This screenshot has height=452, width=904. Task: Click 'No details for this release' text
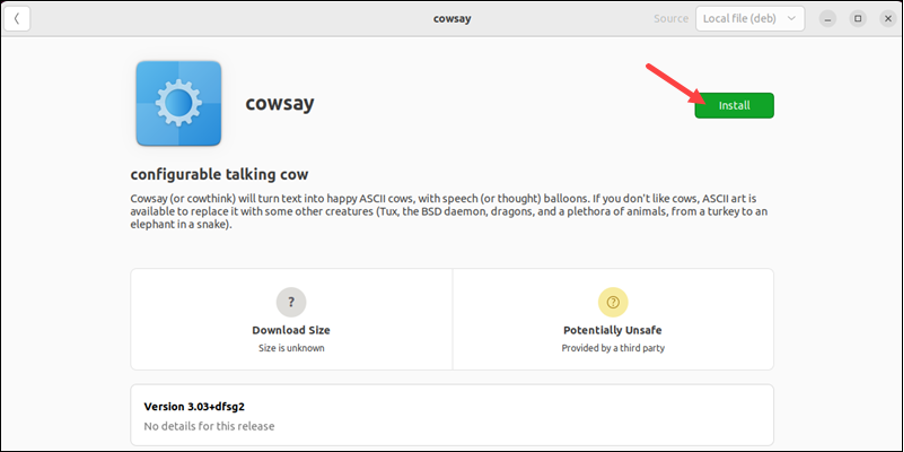209,426
